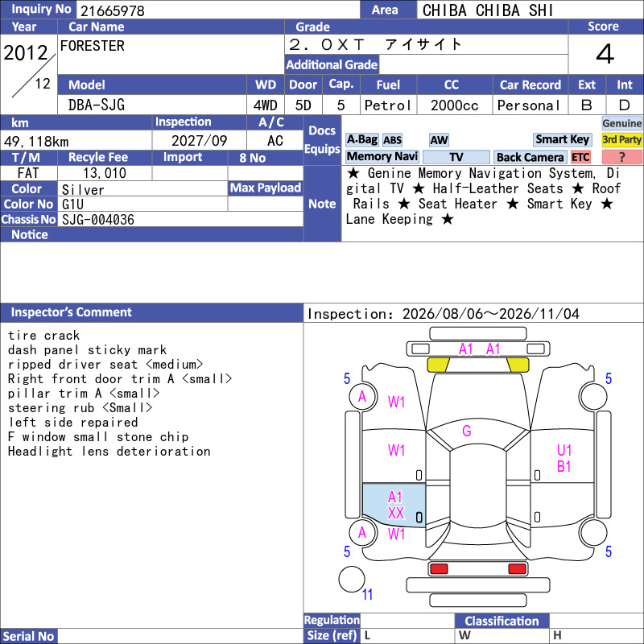Click the door value 5D
The image size is (644, 644).
coord(303,105)
